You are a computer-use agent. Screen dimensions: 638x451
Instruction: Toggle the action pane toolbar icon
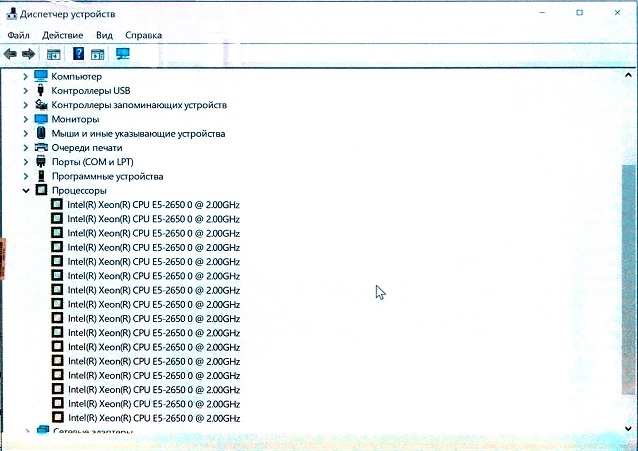98,54
